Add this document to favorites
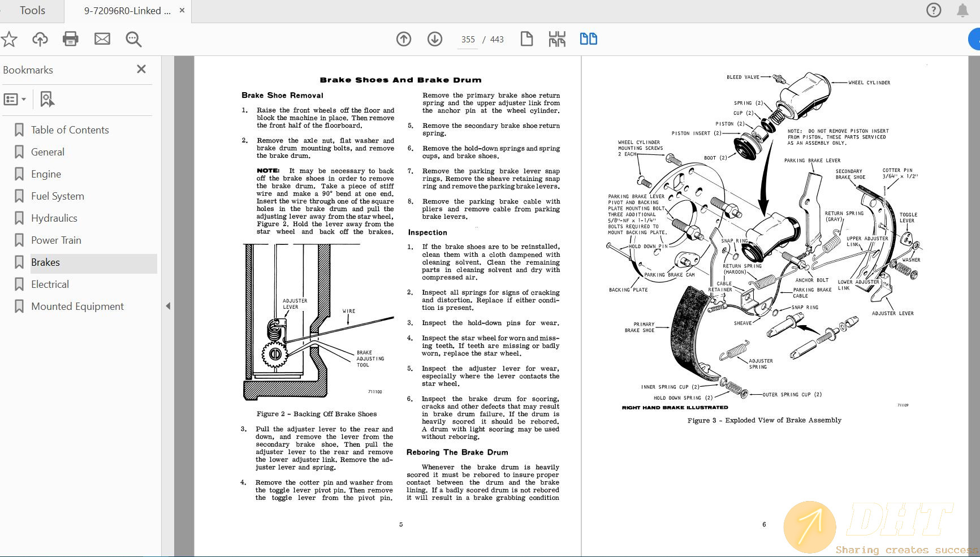This screenshot has height=557, width=980. [8, 39]
